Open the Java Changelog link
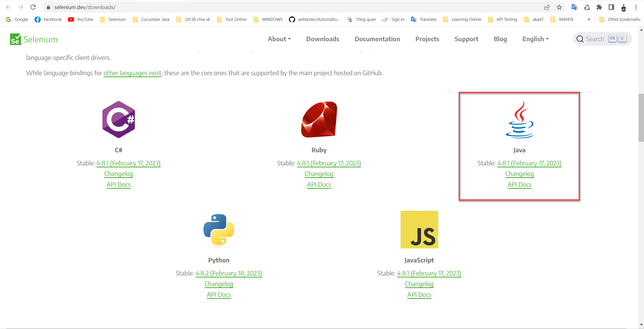644x329 pixels. (519, 174)
